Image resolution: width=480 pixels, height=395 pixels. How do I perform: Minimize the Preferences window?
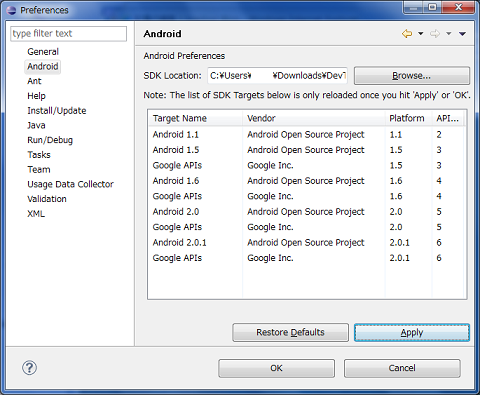pyautogui.click(x=413, y=8)
